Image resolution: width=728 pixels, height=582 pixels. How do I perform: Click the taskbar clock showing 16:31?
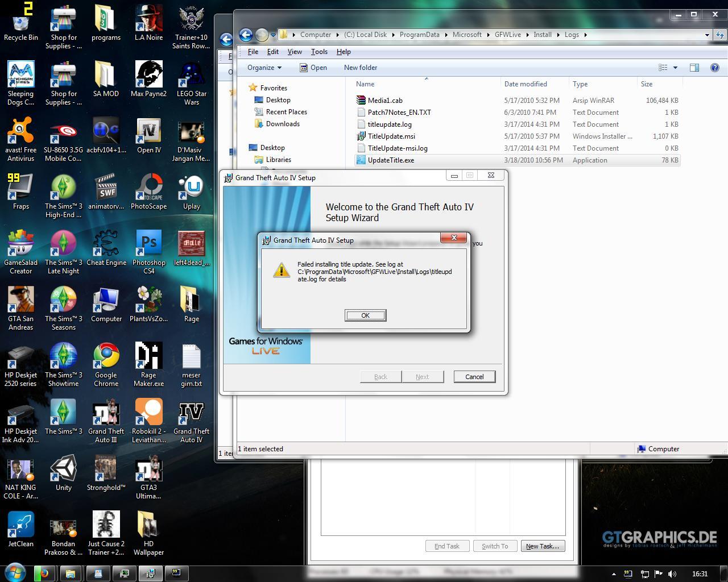point(700,573)
